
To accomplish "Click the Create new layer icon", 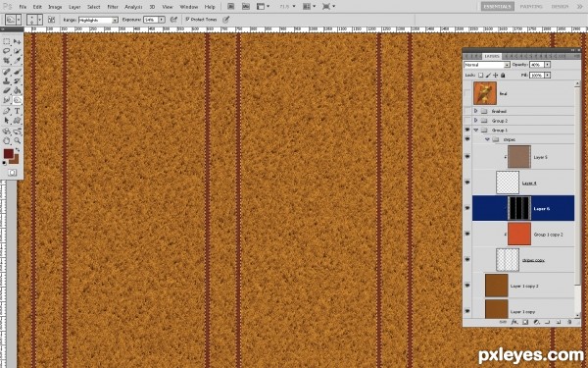I will [559, 322].
